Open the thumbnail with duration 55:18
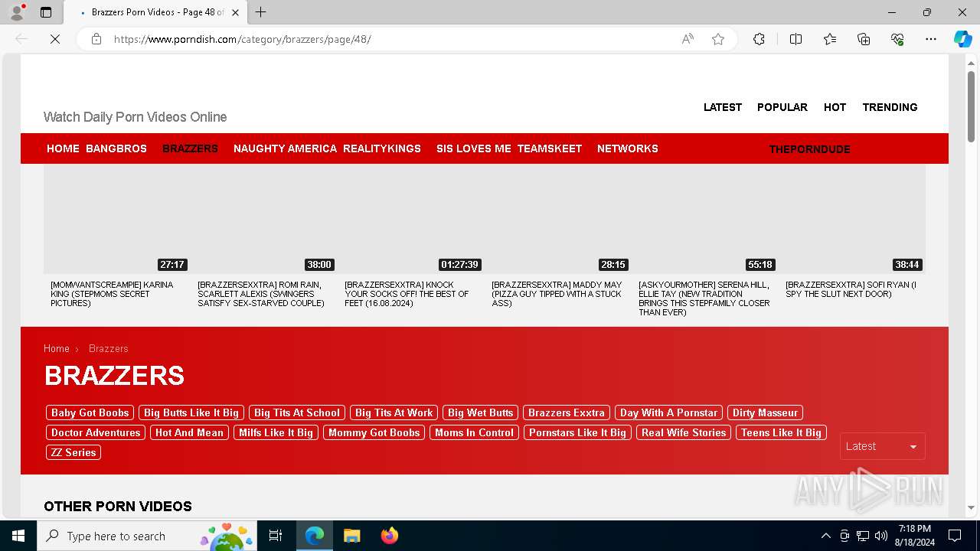980x551 pixels. (x=705, y=219)
